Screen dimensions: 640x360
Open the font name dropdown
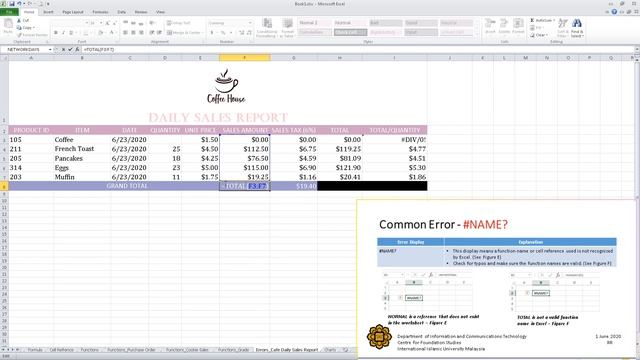(x=87, y=23)
